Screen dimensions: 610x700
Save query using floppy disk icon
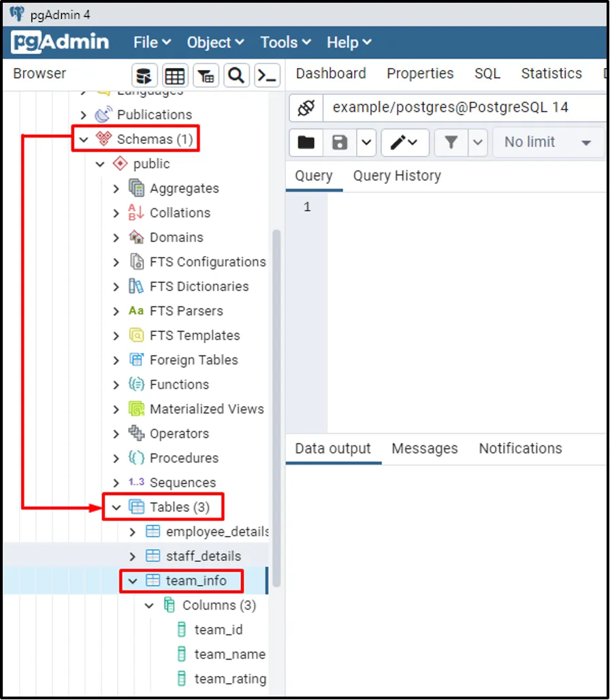(x=340, y=142)
